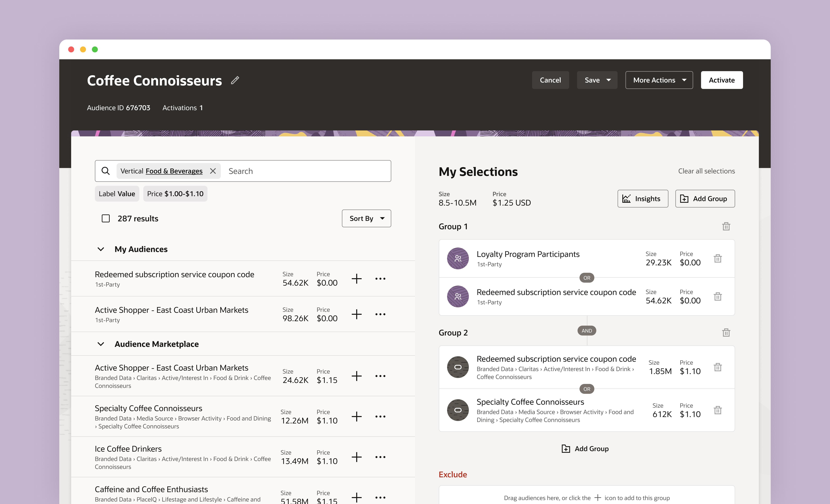
Task: Remove the 612K Specialty Coffee Connoisseurs selection
Action: 718,410
